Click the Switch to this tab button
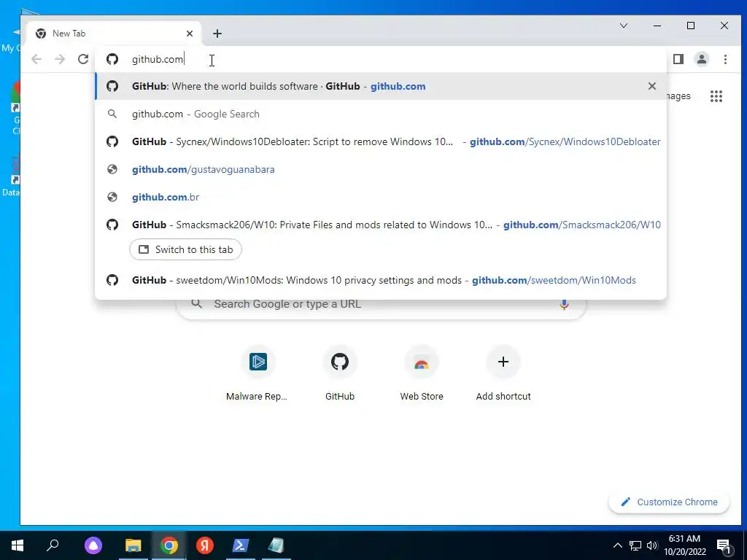 click(x=185, y=249)
